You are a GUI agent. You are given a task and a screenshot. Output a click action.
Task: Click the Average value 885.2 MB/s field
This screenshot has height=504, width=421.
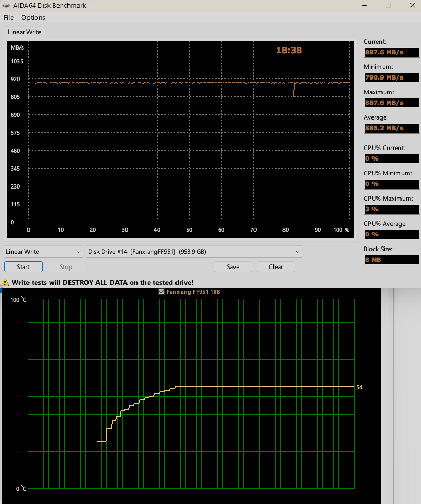pyautogui.click(x=391, y=128)
